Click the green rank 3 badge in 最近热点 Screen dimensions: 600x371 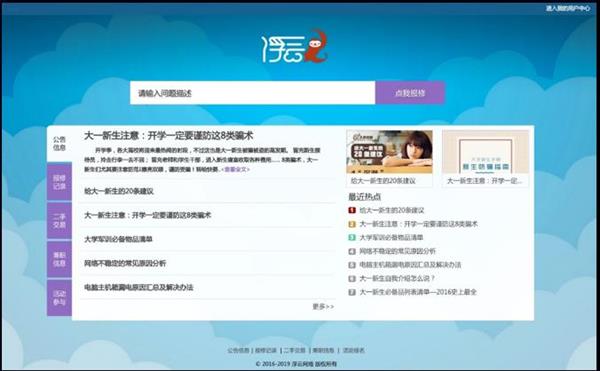pos(352,238)
